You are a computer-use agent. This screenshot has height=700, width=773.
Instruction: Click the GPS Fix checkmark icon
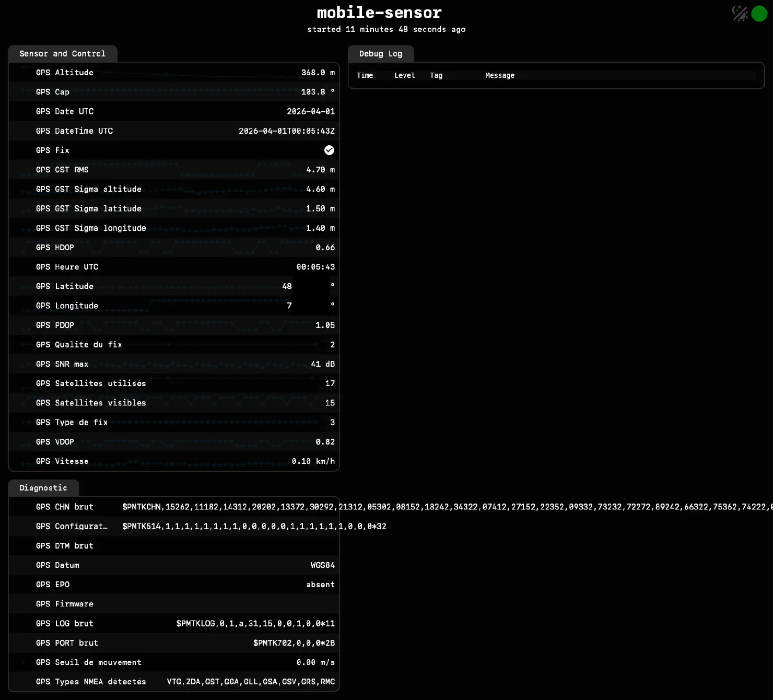329,150
